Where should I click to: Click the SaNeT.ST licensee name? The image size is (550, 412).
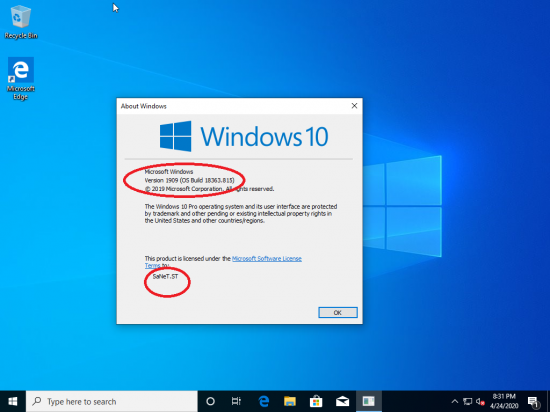(165, 277)
